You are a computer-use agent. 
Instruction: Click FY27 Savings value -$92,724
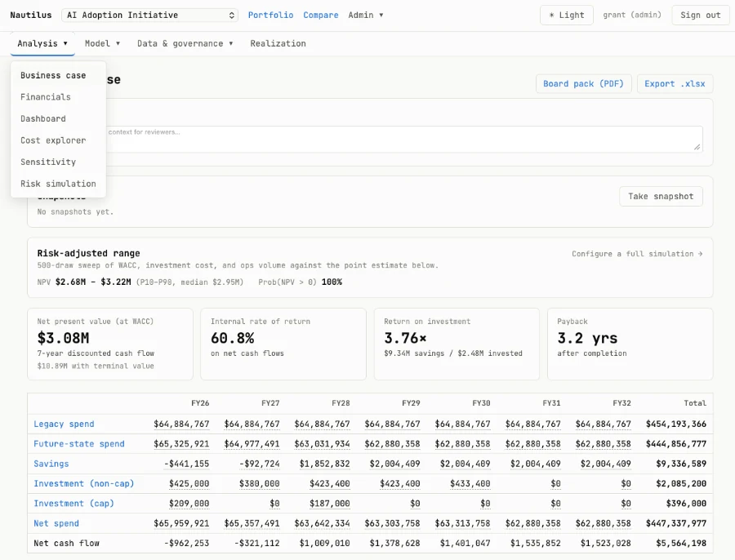259,464
